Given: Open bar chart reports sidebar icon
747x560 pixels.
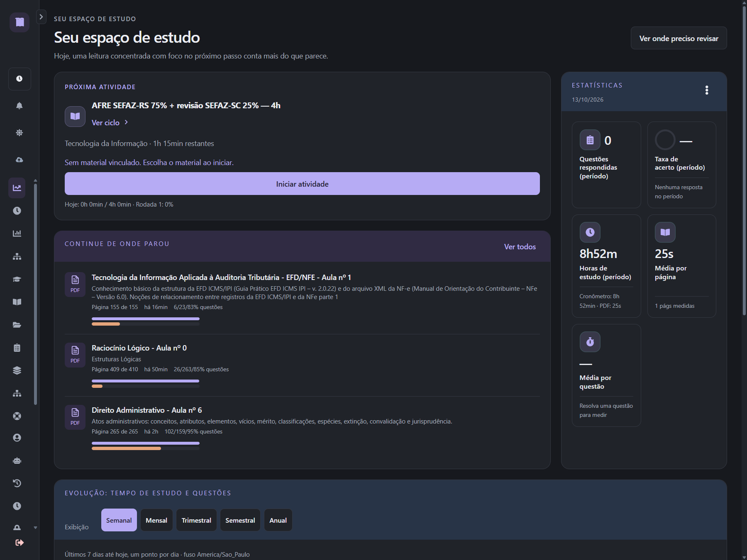Looking at the screenshot, I should [17, 234].
